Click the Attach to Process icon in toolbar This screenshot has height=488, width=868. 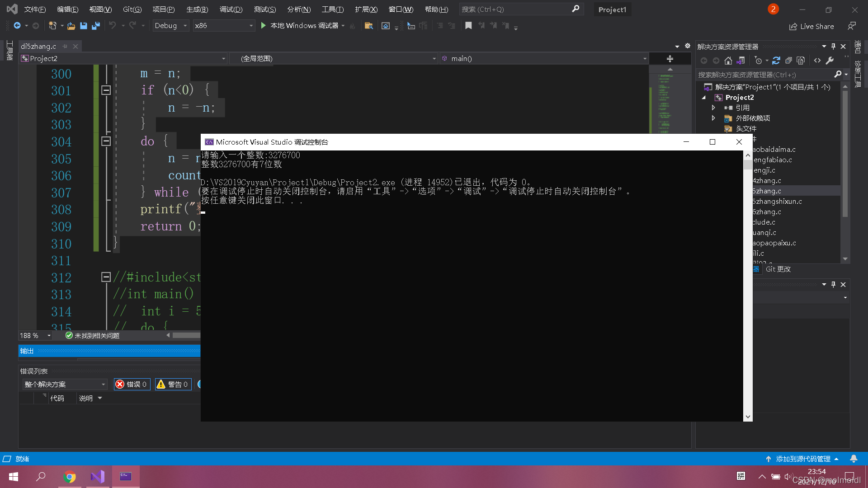coord(411,26)
